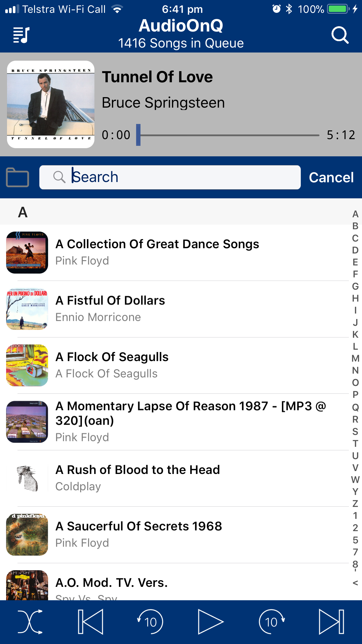Click the playback progress slider handle
Viewport: 362px width, 644px height.
138,135
